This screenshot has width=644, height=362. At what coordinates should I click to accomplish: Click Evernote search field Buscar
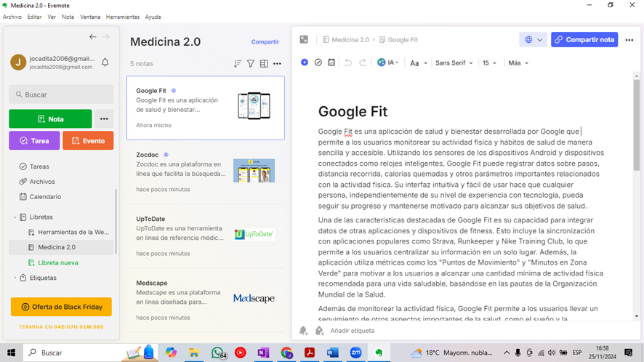61,94
